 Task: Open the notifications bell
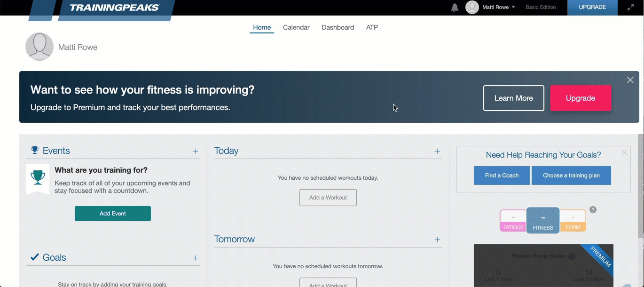click(x=455, y=8)
